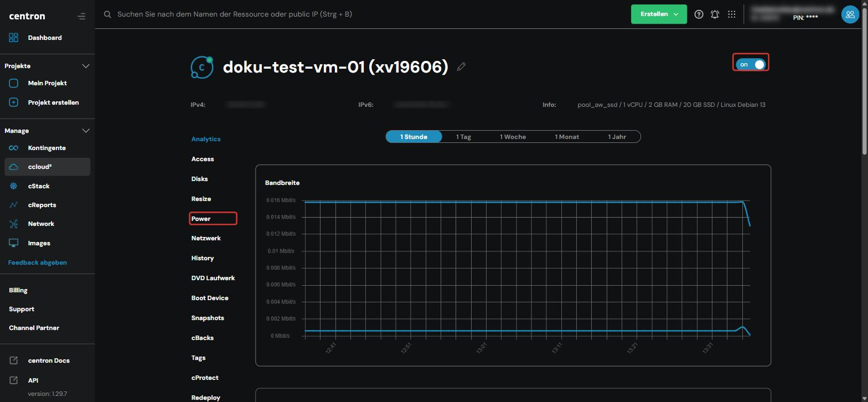Image resolution: width=868 pixels, height=402 pixels.
Task: Switch to the Power tab
Action: point(201,219)
